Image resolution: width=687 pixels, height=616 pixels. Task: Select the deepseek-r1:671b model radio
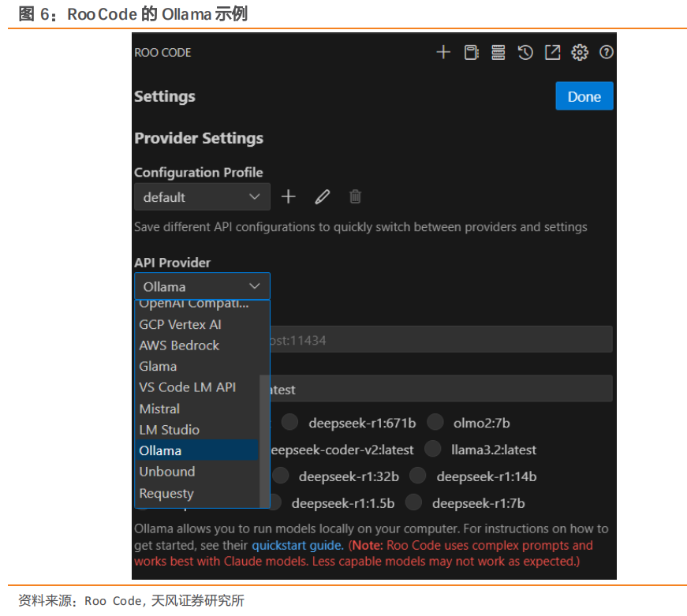click(x=289, y=422)
